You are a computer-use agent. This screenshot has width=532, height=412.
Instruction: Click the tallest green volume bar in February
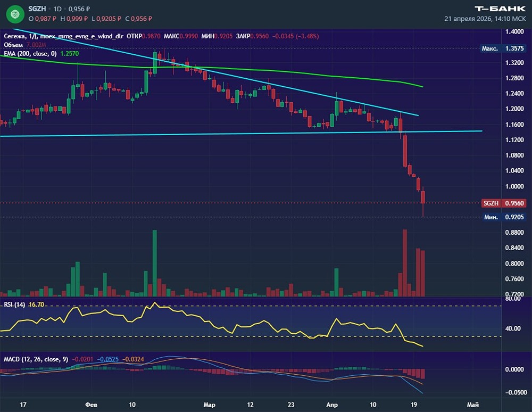(155, 263)
